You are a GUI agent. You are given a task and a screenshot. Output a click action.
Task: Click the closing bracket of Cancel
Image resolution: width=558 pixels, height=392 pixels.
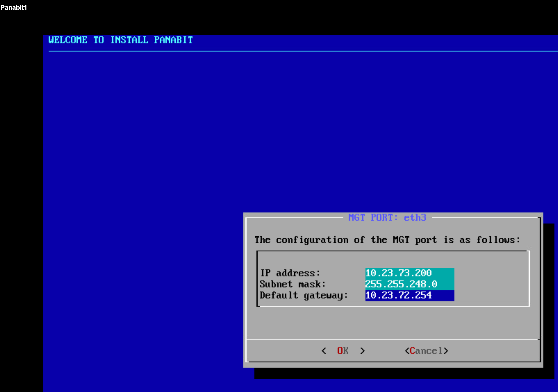point(446,351)
